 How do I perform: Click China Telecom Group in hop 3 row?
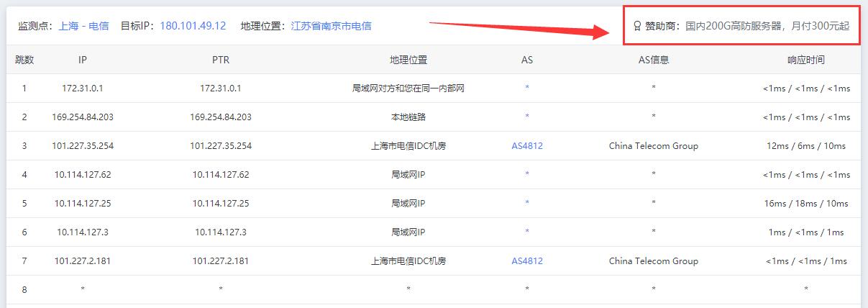(x=653, y=146)
